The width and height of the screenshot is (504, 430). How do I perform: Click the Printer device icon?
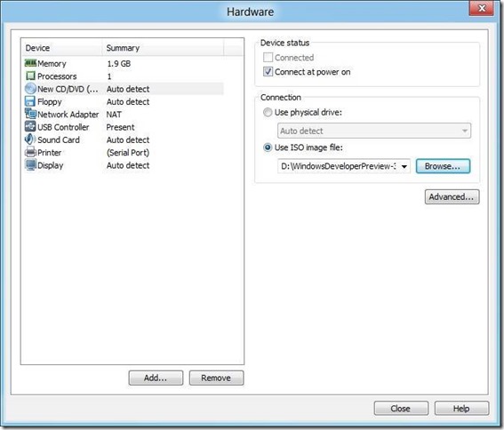pyautogui.click(x=30, y=152)
